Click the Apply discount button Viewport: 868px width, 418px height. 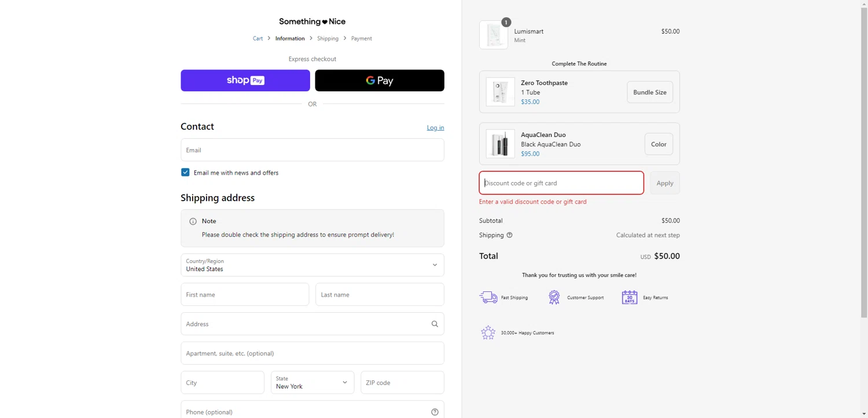pos(665,183)
